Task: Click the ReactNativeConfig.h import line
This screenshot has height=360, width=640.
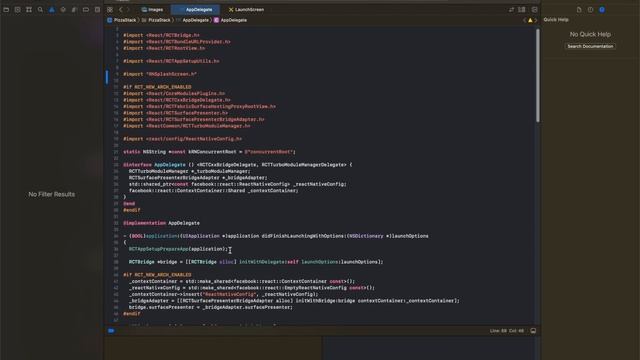Action: tap(182, 139)
